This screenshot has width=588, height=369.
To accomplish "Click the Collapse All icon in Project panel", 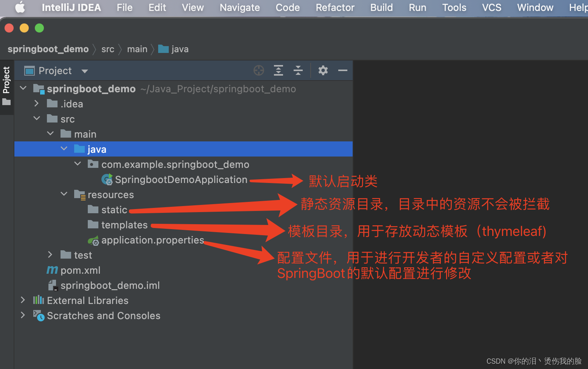I will pos(298,70).
